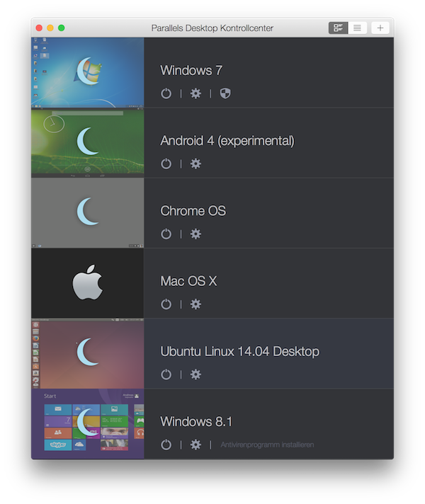The height and width of the screenshot is (504, 425).
Task: Select the Windows 7 name label
Action: [x=191, y=70]
